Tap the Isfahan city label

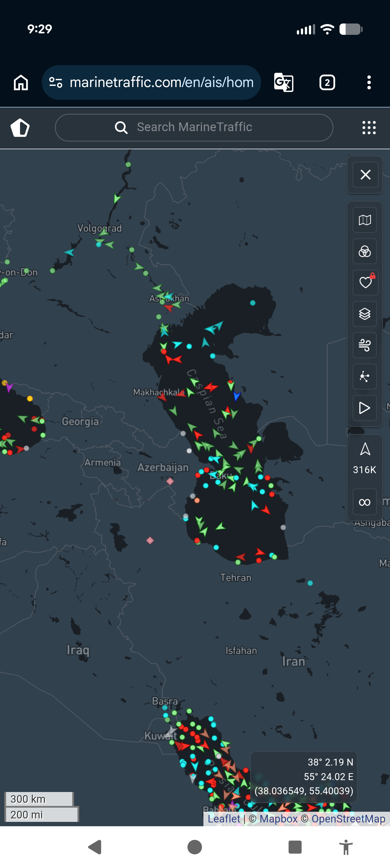point(241,650)
